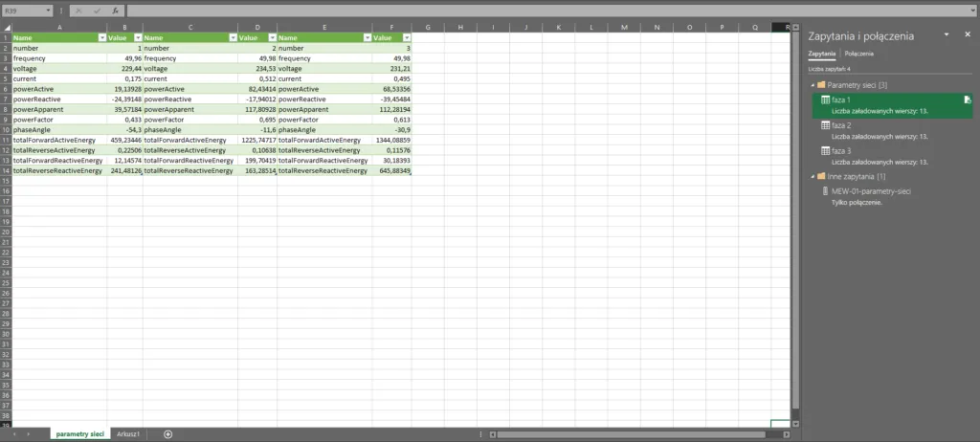The image size is (980, 442).
Task: Click the vertical scrollbar up arrow
Action: click(x=795, y=27)
